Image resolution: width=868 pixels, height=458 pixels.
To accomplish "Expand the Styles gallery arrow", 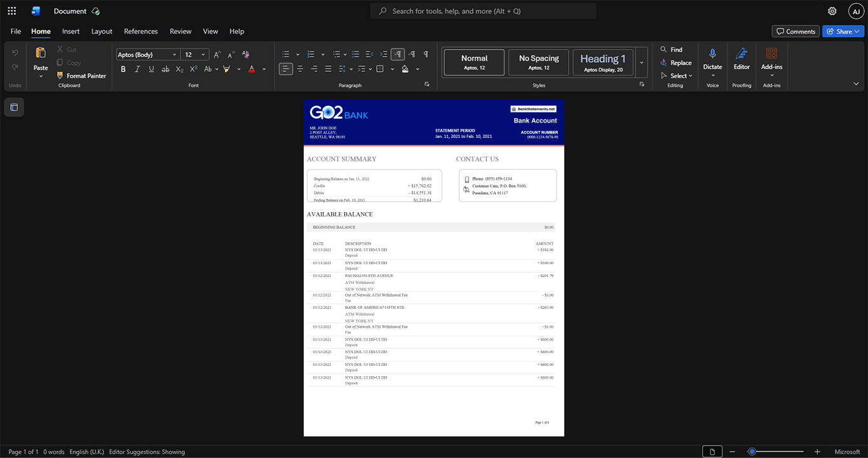I will (x=641, y=62).
